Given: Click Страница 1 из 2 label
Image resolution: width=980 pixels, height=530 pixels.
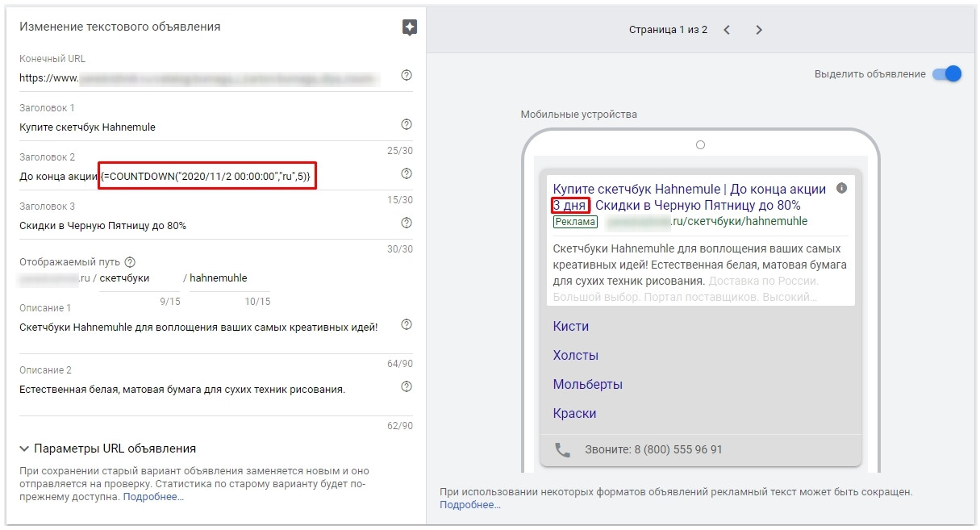Looking at the screenshot, I should point(668,30).
